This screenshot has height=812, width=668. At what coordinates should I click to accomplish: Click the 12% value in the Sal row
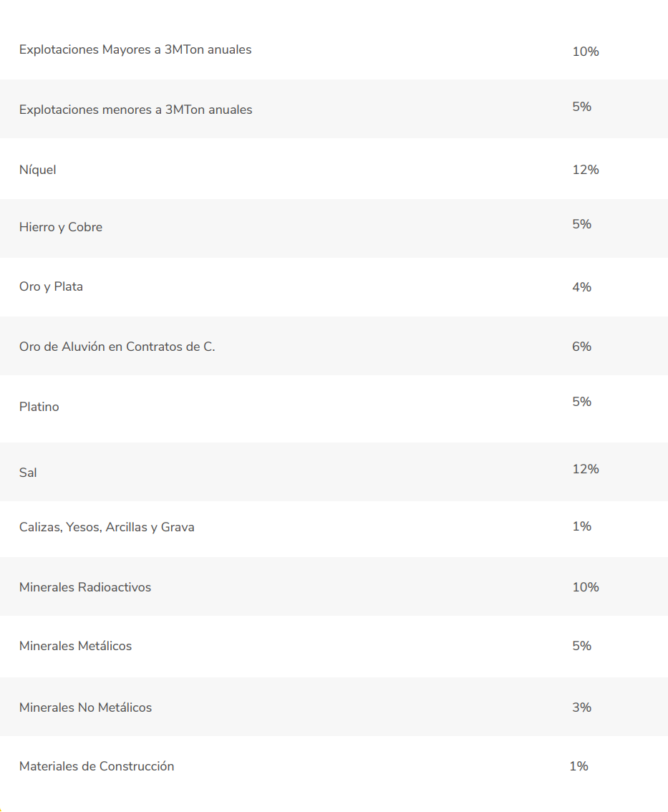point(586,469)
